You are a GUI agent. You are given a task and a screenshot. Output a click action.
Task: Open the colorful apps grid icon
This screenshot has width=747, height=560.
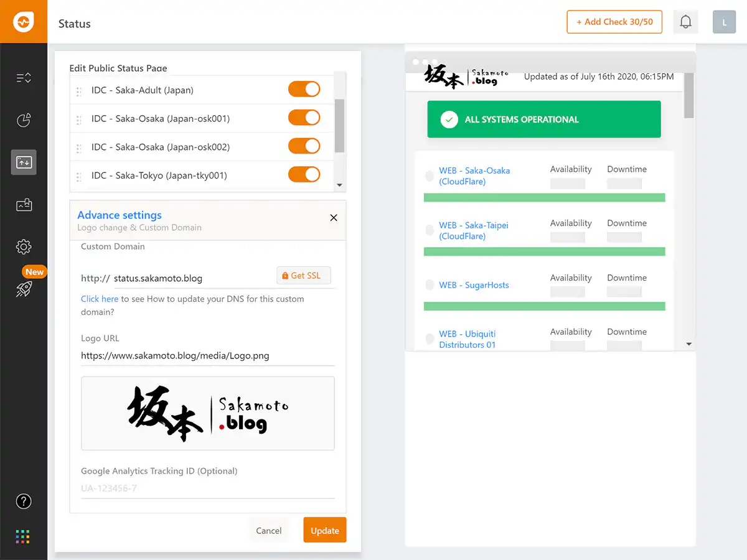[24, 536]
